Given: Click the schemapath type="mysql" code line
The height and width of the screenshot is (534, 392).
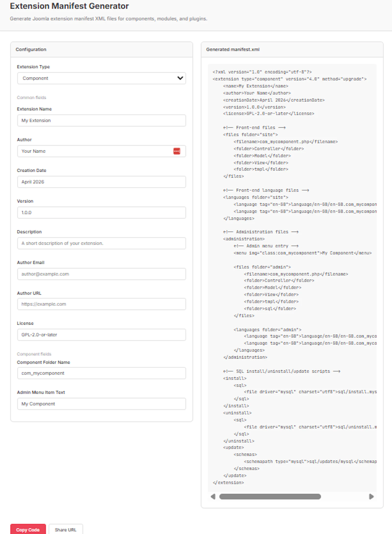Looking at the screenshot, I should click(310, 461).
